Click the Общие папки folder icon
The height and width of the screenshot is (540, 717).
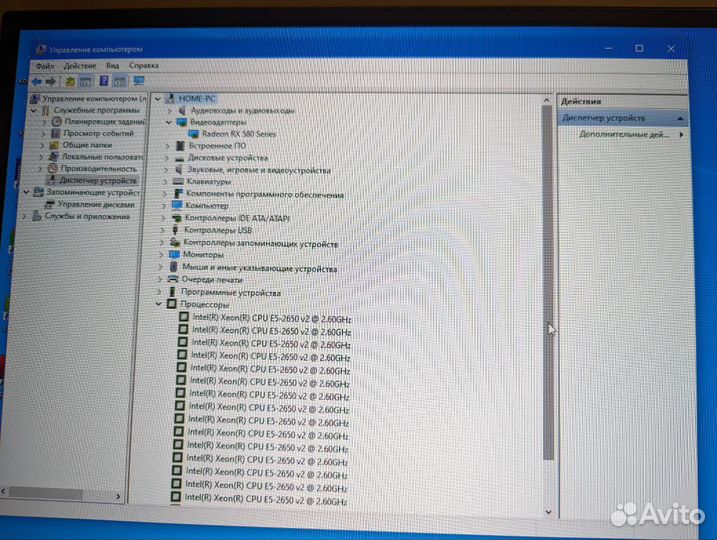54,145
